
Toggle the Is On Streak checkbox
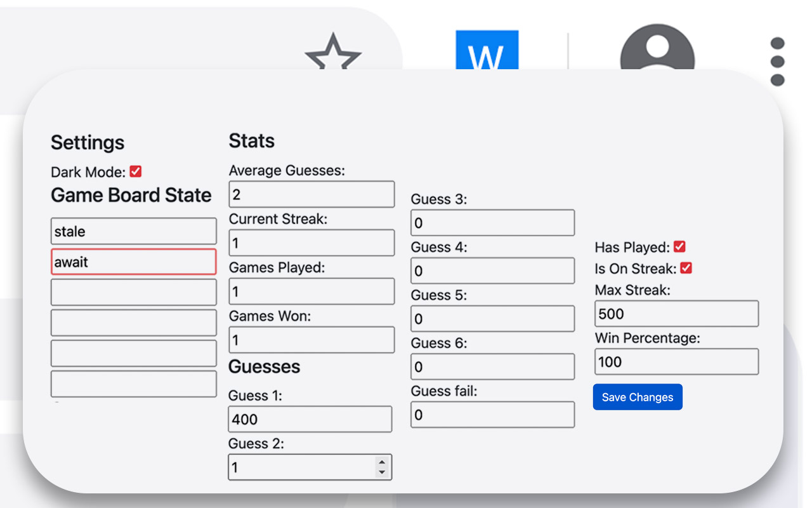(686, 268)
